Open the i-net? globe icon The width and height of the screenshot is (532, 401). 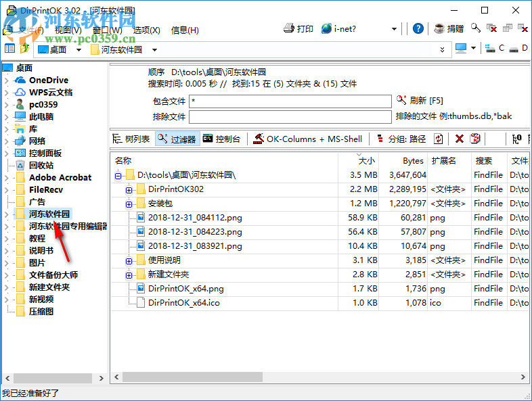(326, 28)
